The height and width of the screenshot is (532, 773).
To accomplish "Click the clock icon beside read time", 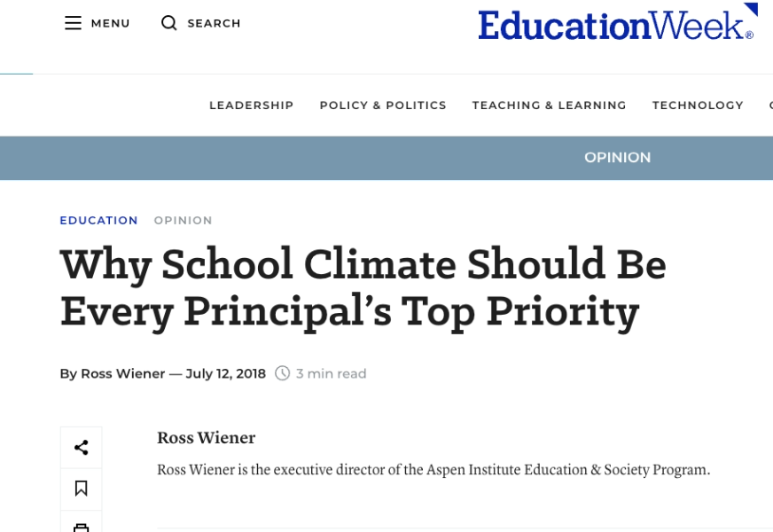I will (x=283, y=373).
